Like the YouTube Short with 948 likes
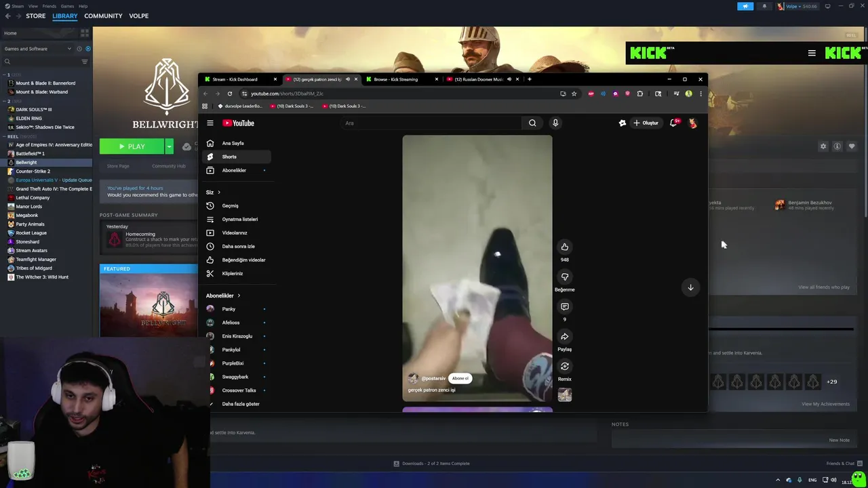Screen dimensions: 868x488 (564, 247)
